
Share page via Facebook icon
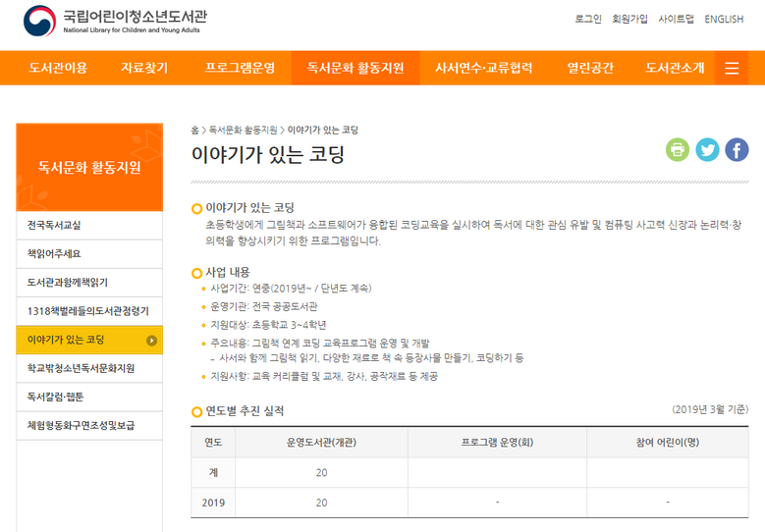[737, 149]
